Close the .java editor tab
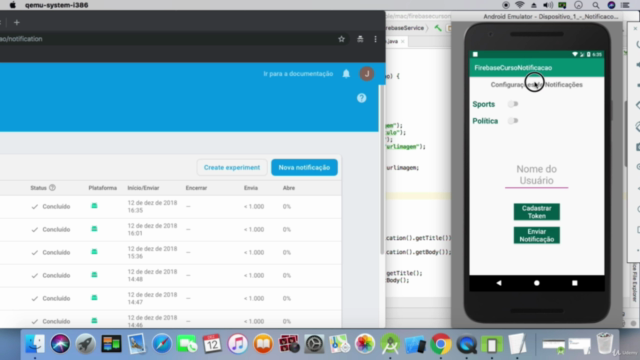Screen dimensions: 640x360 403,41
